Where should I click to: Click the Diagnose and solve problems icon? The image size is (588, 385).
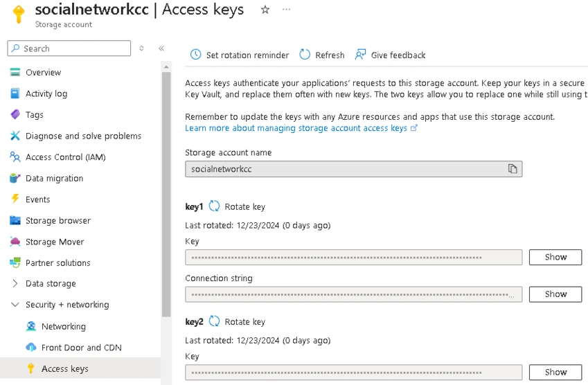[x=15, y=136]
